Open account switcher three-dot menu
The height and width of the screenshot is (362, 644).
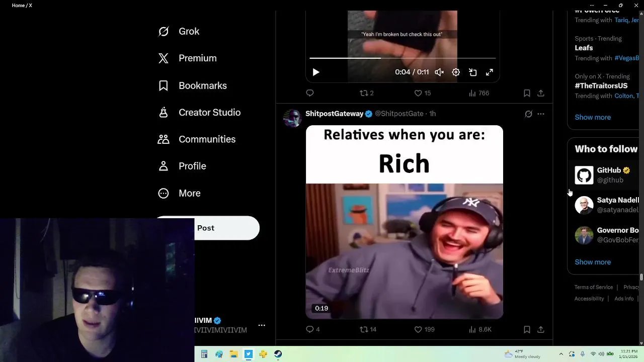[x=262, y=325]
